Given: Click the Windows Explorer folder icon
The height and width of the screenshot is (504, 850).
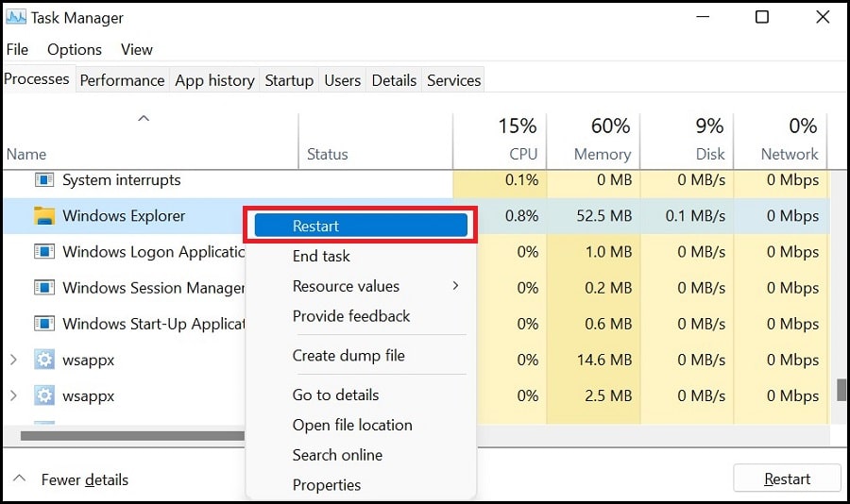Looking at the screenshot, I should coord(44,215).
